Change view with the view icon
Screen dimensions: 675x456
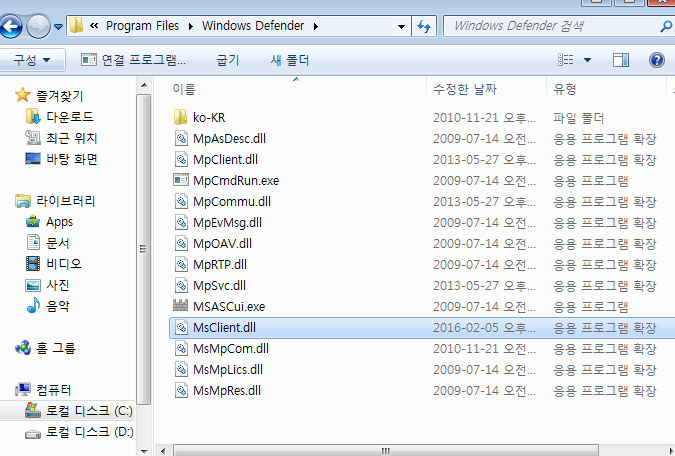[x=565, y=59]
